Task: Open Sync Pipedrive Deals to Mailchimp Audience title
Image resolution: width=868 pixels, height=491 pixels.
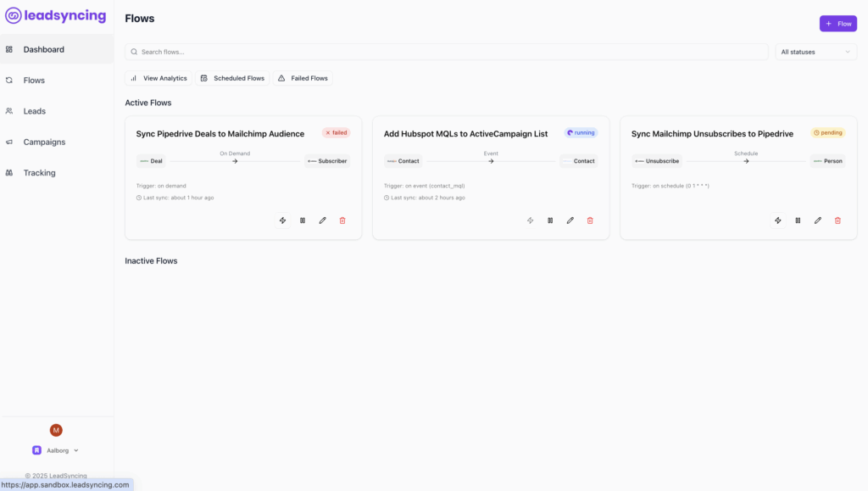Action: click(220, 134)
